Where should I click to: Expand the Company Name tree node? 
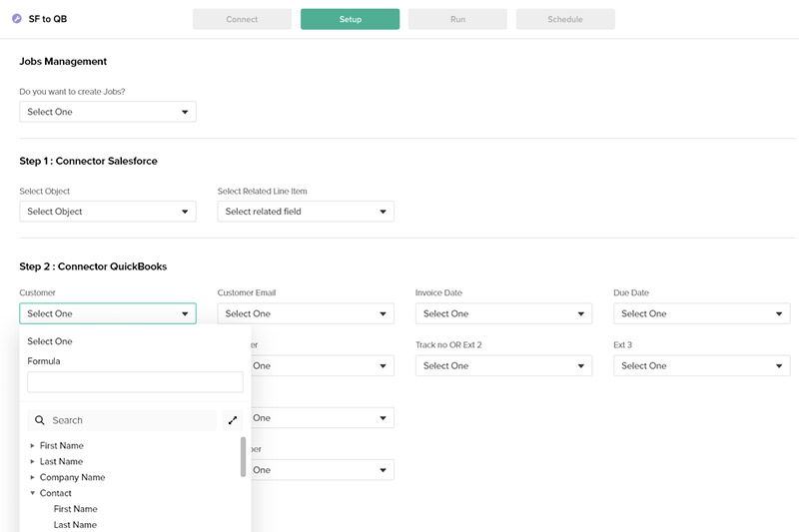click(x=32, y=478)
